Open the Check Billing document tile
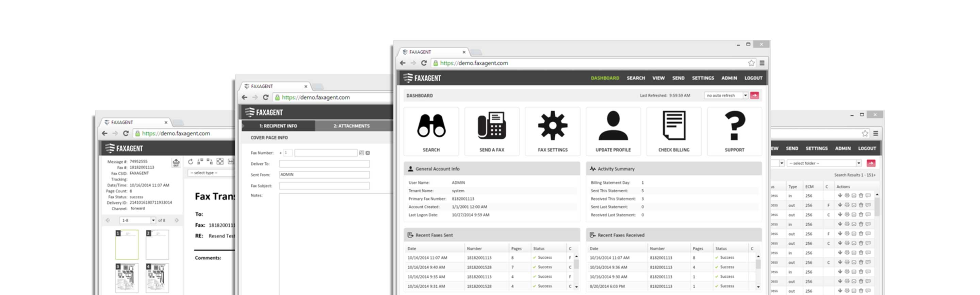Viewport: 980px width, 295px height. pos(673,132)
